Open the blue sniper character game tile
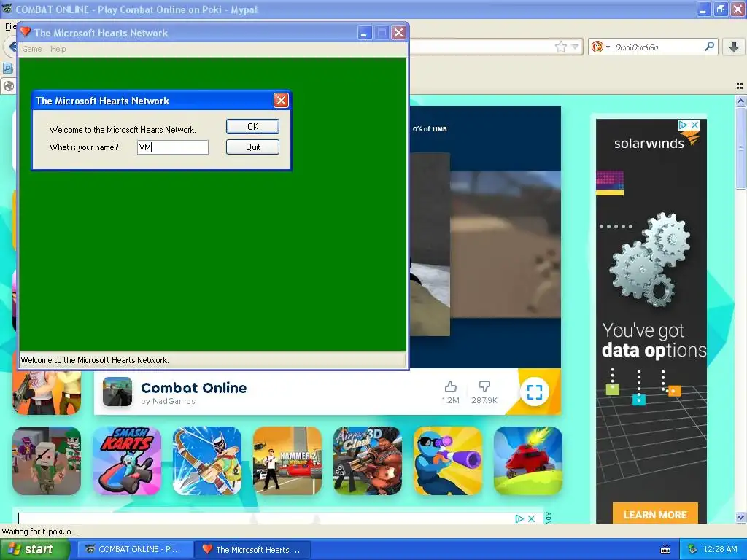The width and height of the screenshot is (747, 560). coord(448,461)
